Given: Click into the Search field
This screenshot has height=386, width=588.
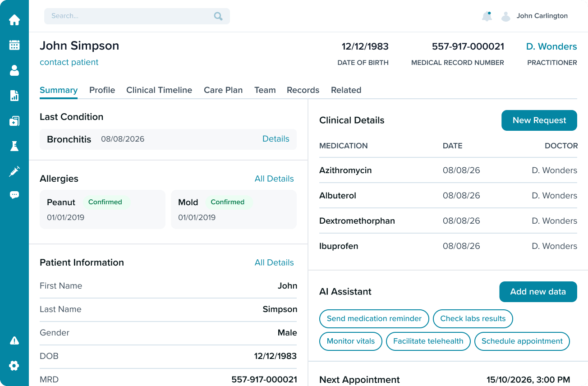Looking at the screenshot, I should click(137, 16).
